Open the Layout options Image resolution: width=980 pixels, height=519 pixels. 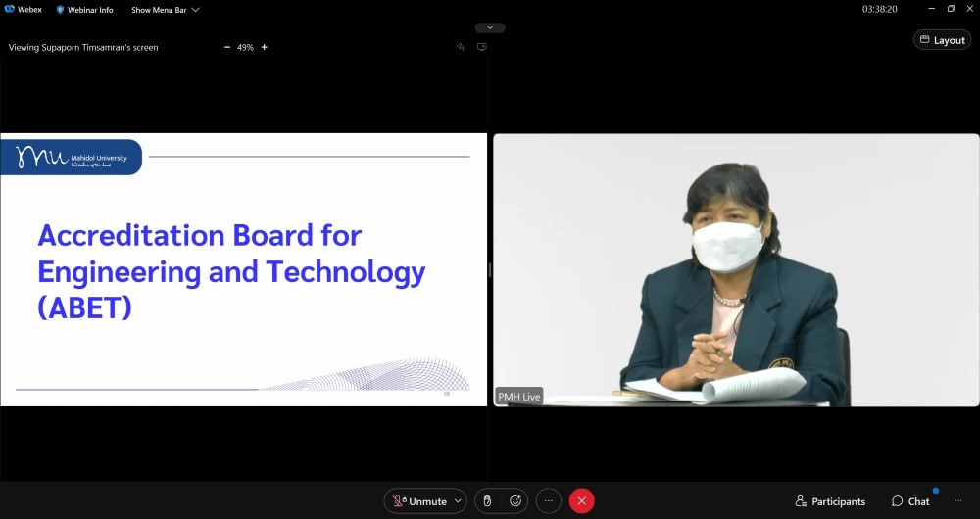click(942, 40)
